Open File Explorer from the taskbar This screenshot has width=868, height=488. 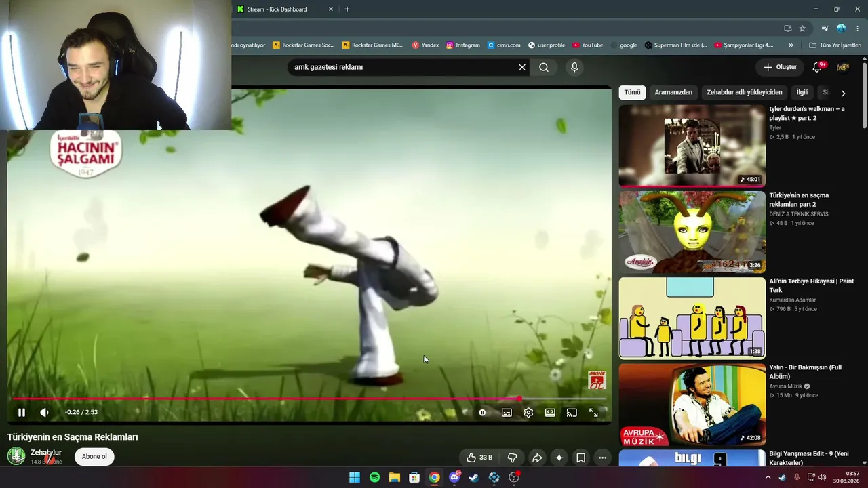coord(394,477)
